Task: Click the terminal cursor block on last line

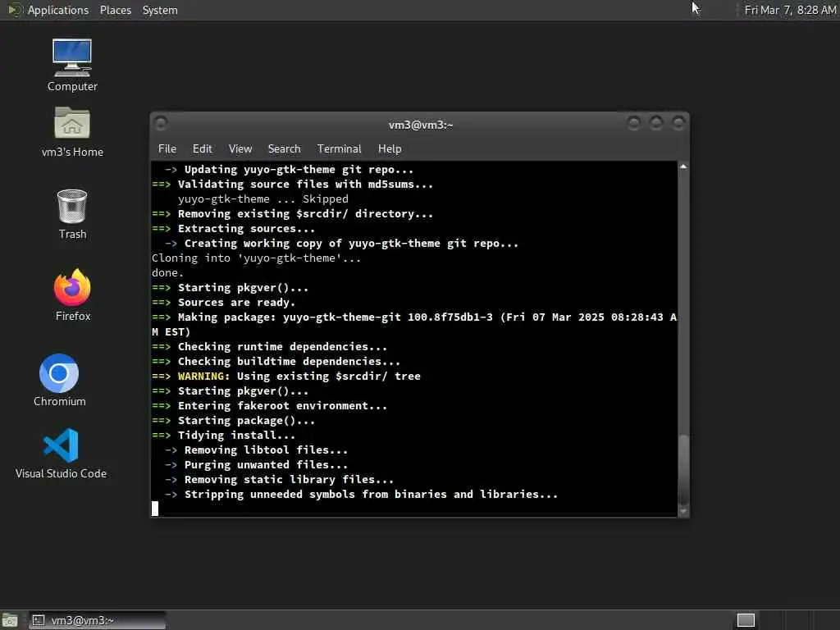Action: point(155,509)
